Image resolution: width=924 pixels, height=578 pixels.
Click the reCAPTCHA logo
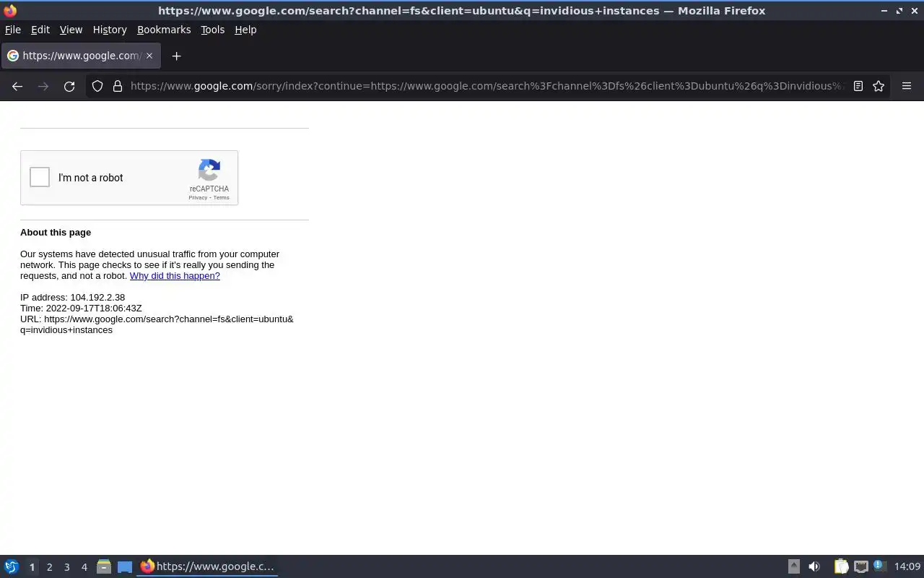[x=209, y=171]
